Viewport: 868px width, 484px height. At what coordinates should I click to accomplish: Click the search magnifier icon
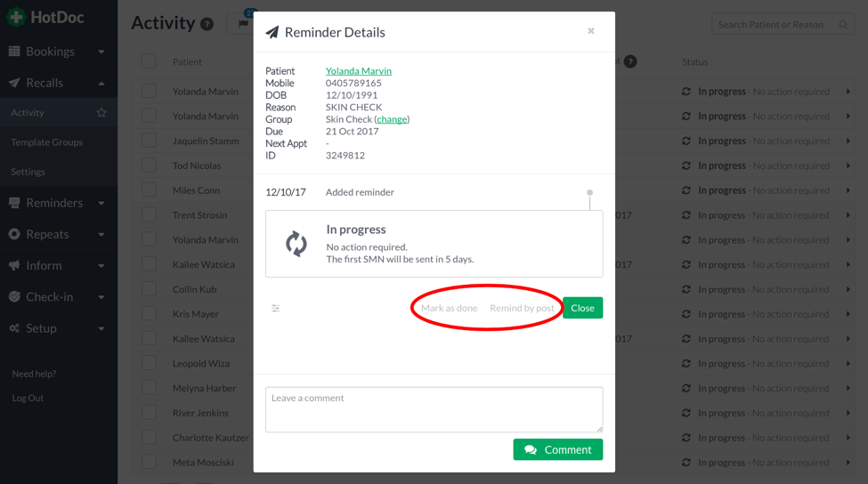point(843,25)
